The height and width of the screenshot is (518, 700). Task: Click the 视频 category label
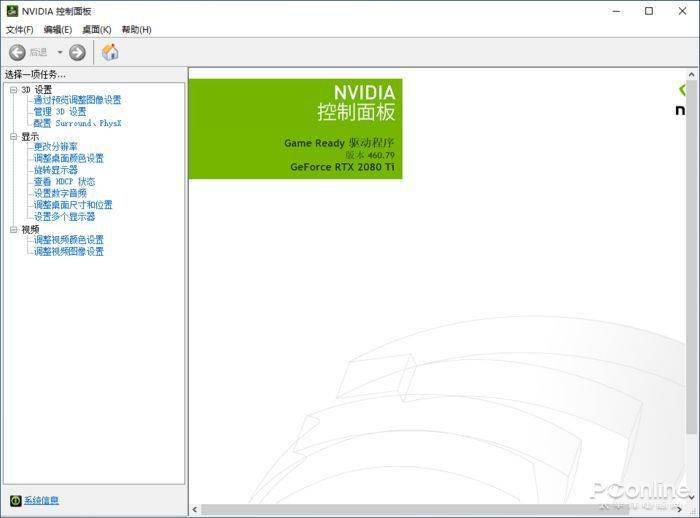(x=30, y=230)
